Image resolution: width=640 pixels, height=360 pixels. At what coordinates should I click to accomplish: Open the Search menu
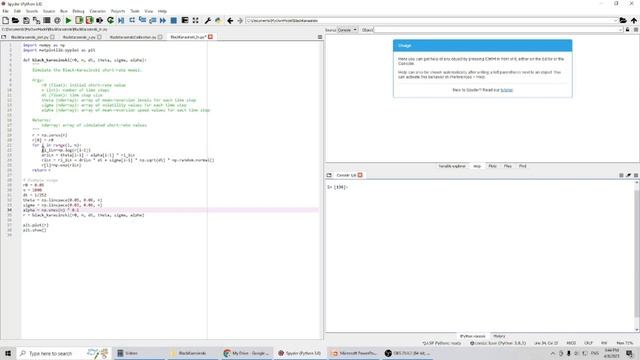tap(32, 11)
